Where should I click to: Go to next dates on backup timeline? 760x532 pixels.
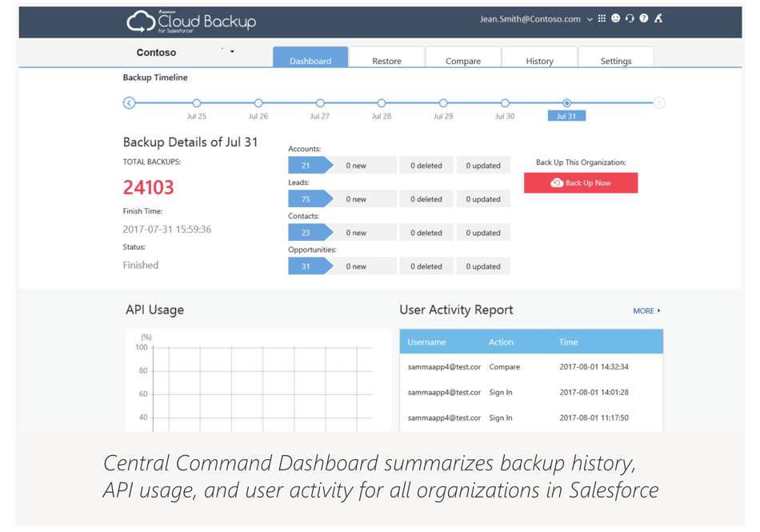pyautogui.click(x=659, y=102)
